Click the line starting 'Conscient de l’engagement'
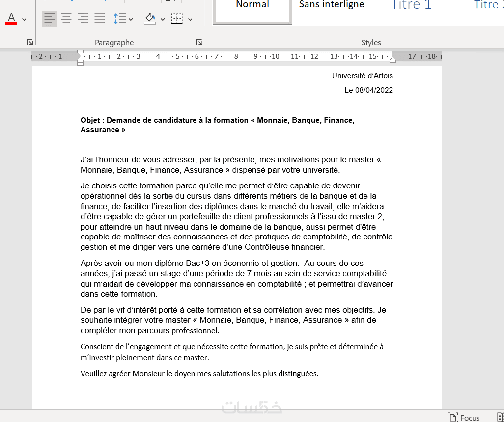The height and width of the screenshot is (422, 504). (232, 352)
